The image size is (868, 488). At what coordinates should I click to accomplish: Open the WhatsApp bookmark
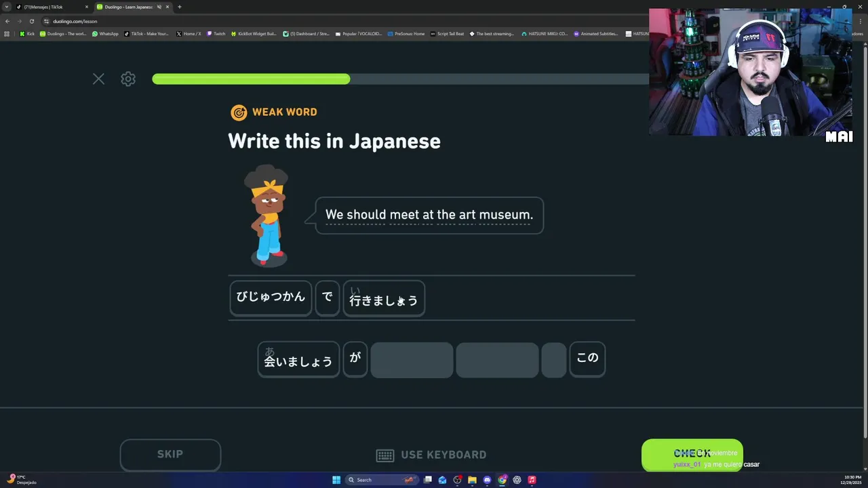pos(105,33)
